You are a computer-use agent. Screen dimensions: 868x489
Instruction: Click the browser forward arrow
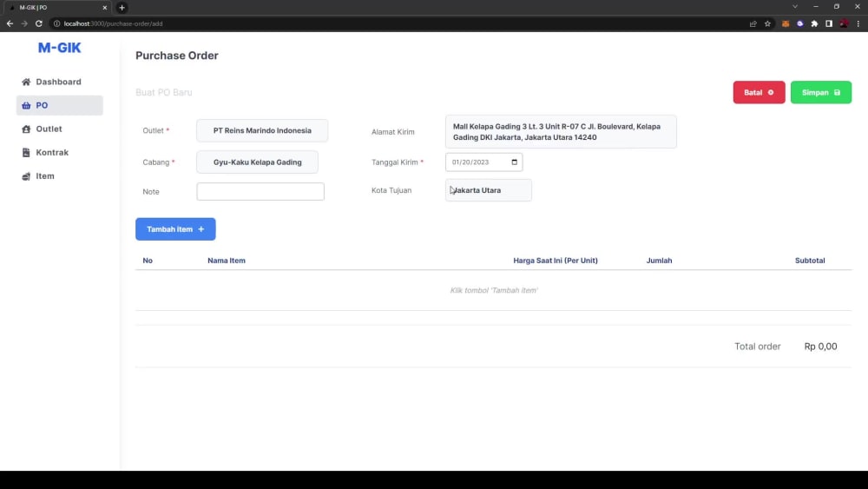(24, 23)
